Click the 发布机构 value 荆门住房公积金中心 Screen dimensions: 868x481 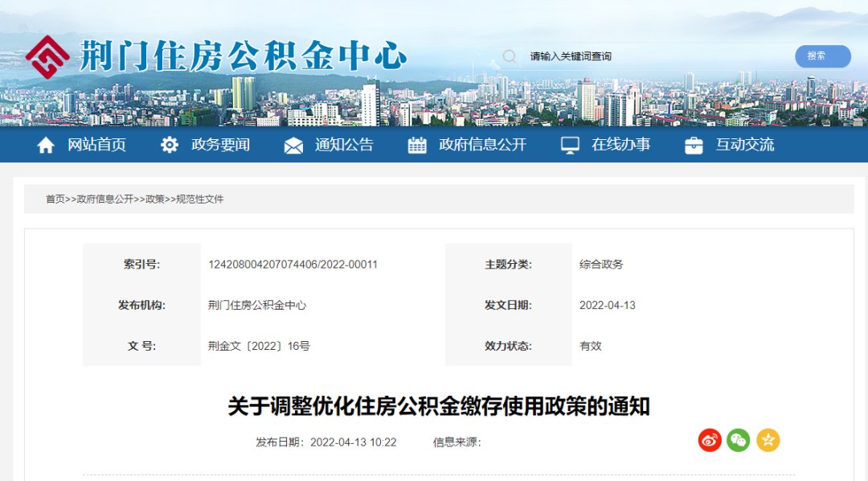(x=257, y=306)
